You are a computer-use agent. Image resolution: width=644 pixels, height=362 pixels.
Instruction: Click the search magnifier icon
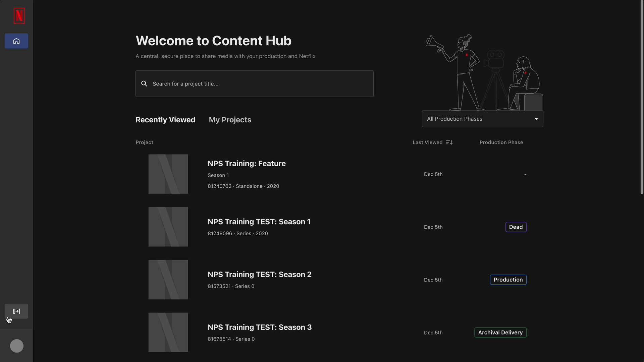coord(144,83)
